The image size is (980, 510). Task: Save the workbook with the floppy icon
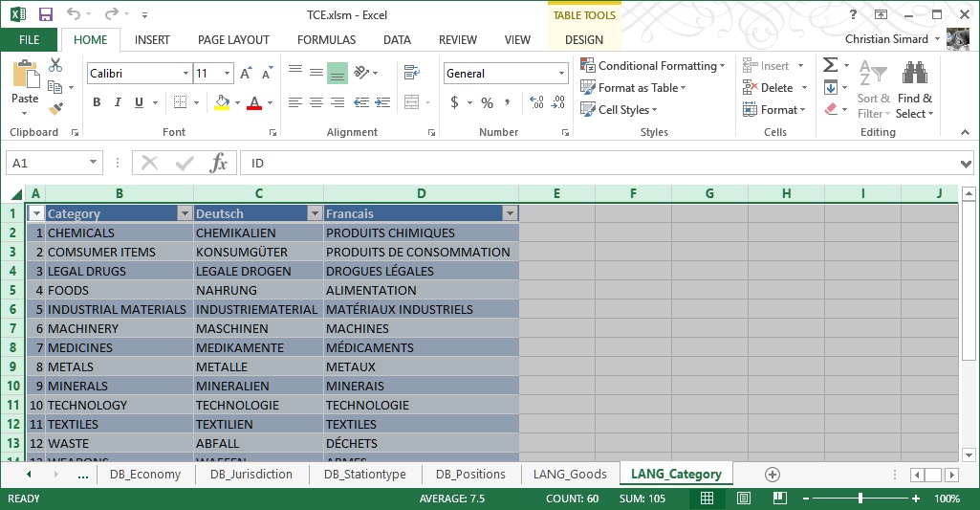pos(46,14)
